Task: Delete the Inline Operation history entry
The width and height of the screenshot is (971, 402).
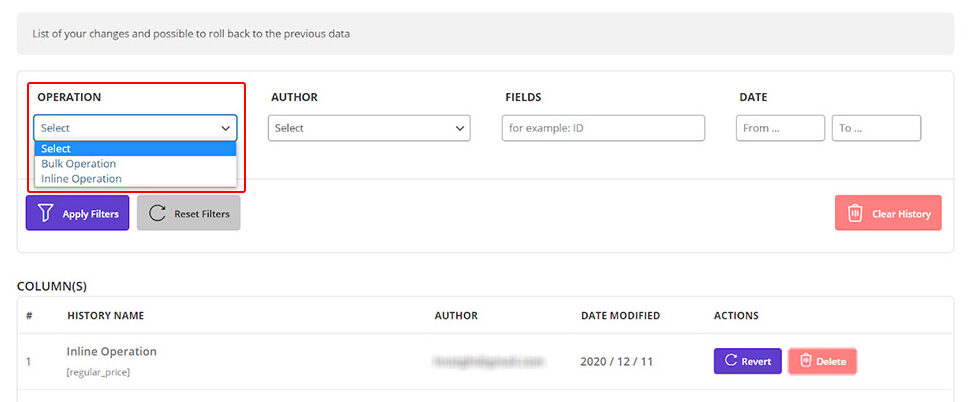Action: pyautogui.click(x=822, y=361)
